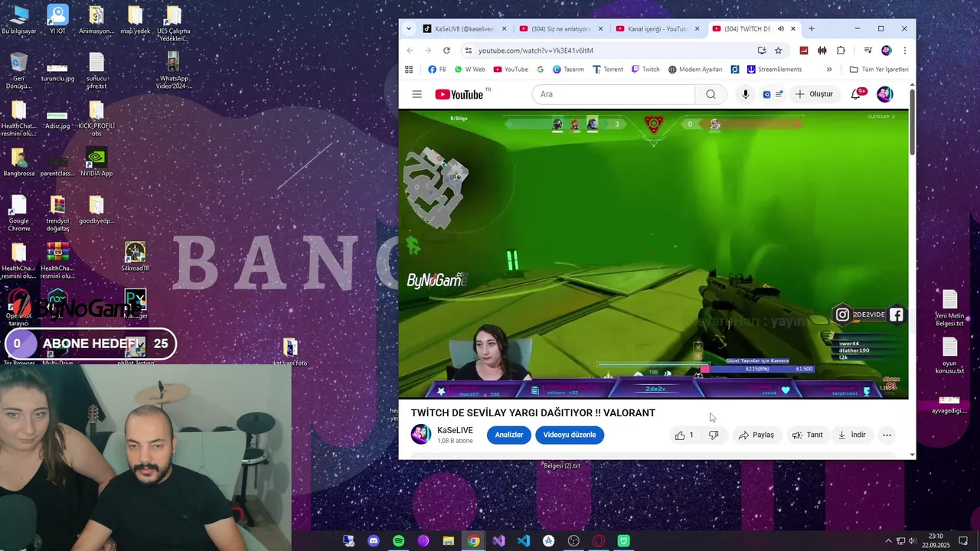Viewport: 980px width, 551px height.
Task: Expand hidden bookmarks with double chevron
Action: pos(829,69)
